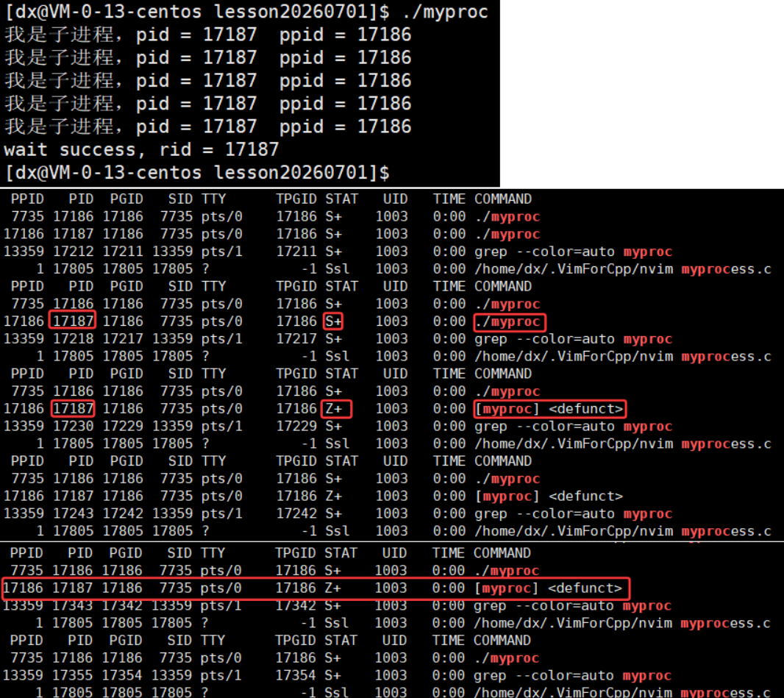
Task: Select PID value 17243
Action: [73, 513]
